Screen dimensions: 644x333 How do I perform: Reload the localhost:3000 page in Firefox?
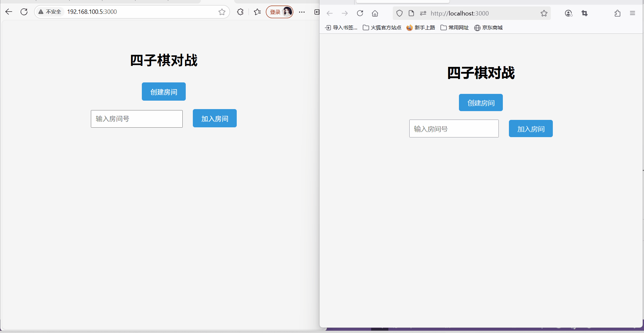[x=360, y=13]
